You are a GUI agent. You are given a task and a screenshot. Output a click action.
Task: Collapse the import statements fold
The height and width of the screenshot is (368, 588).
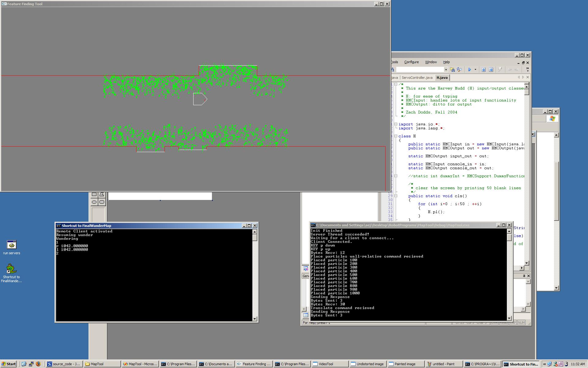point(396,124)
